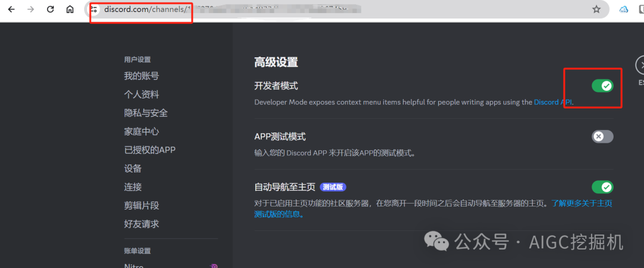Viewport: 644px width, 268px height.
Task: Click the 测试版 beta badge
Action: click(x=333, y=187)
